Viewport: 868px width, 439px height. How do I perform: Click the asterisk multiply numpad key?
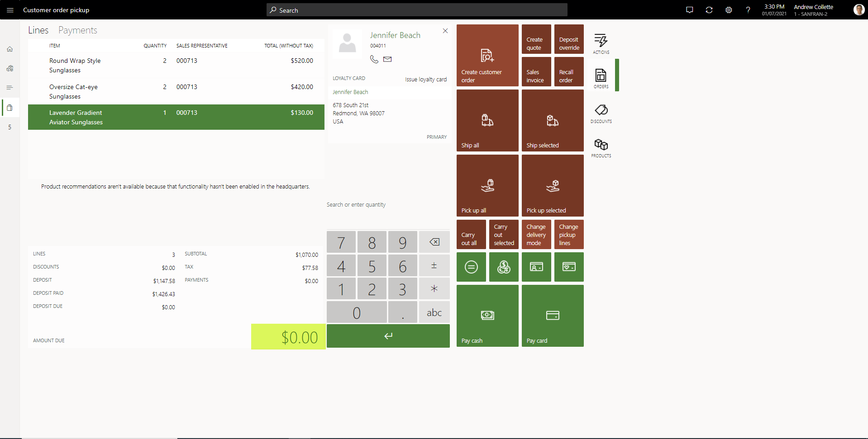click(434, 289)
